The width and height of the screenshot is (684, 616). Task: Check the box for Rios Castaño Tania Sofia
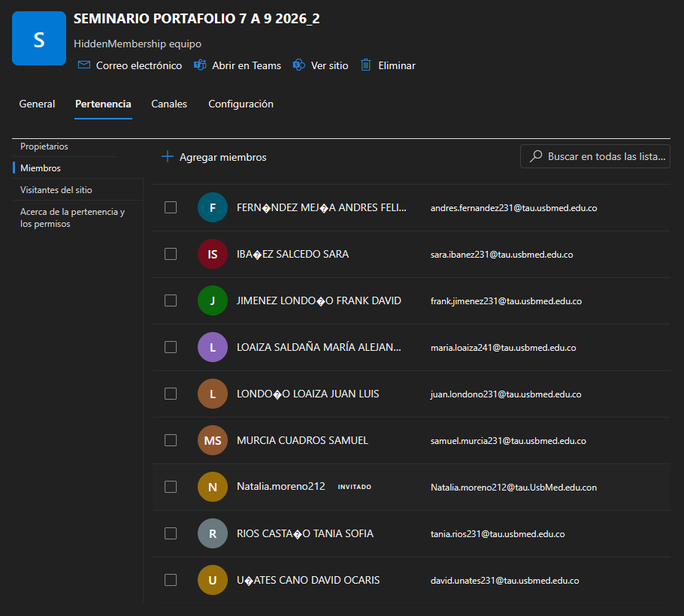pos(171,533)
